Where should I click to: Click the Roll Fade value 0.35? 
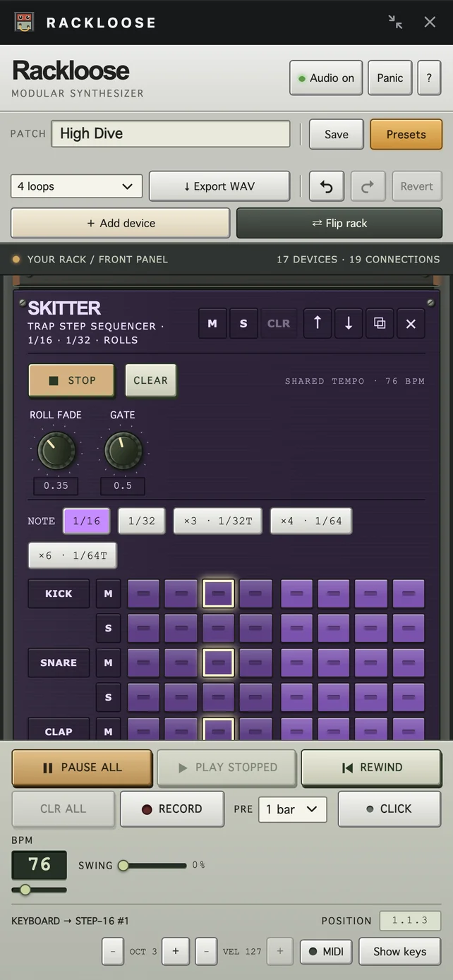point(56,485)
